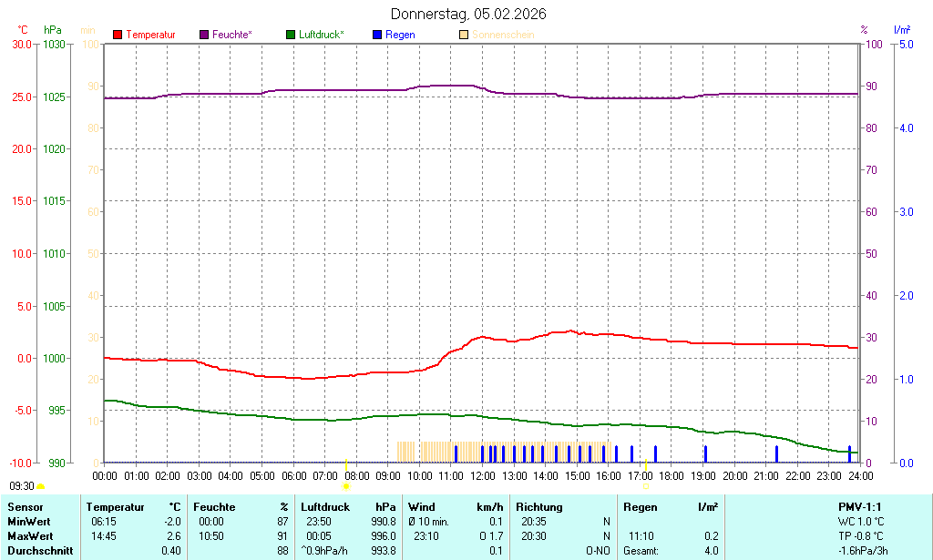Click the MaxWert row label
Screen dimensions: 933x560
(x=30, y=536)
